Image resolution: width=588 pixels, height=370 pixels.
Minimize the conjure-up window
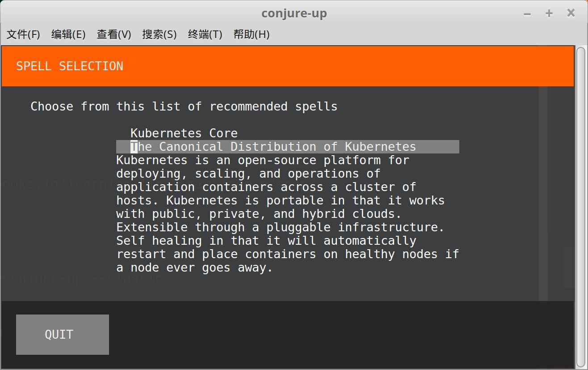click(527, 14)
